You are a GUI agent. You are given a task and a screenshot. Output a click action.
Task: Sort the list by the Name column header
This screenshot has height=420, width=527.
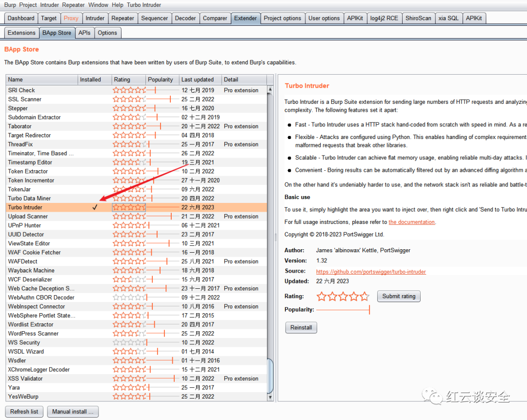click(41, 80)
